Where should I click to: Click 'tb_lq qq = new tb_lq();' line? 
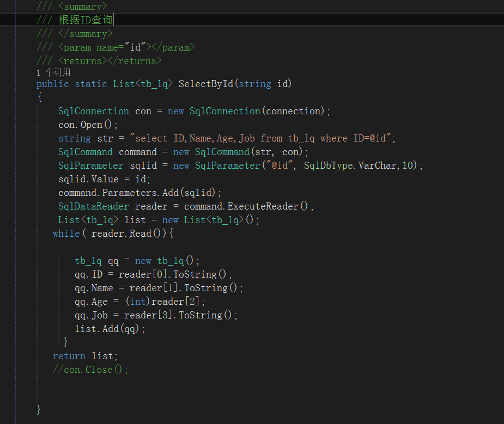click(137, 261)
